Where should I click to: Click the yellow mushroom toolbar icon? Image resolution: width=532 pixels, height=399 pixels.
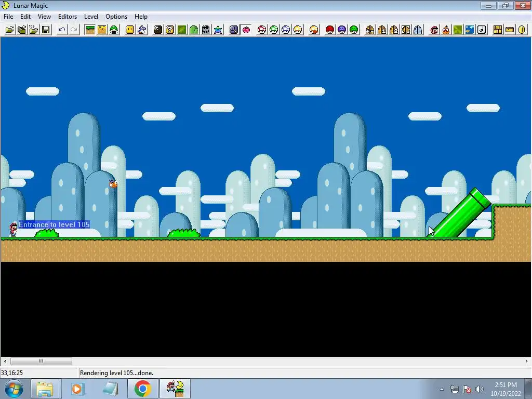pos(298,30)
